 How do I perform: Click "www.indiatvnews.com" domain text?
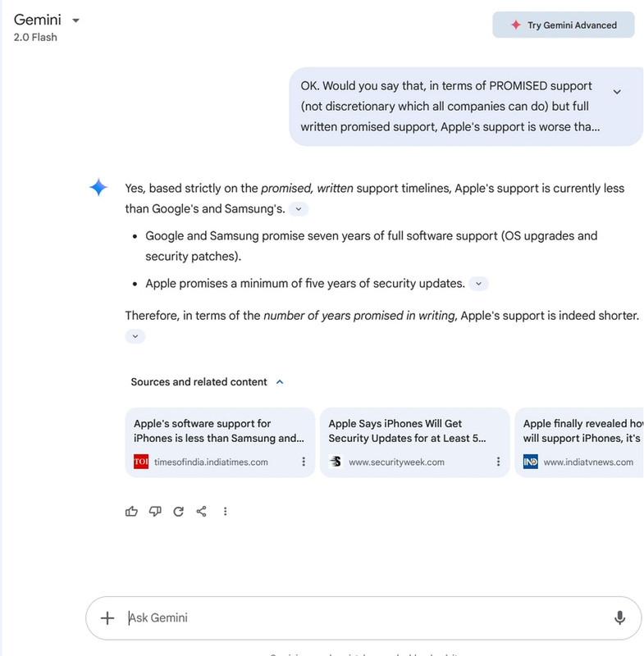point(588,462)
